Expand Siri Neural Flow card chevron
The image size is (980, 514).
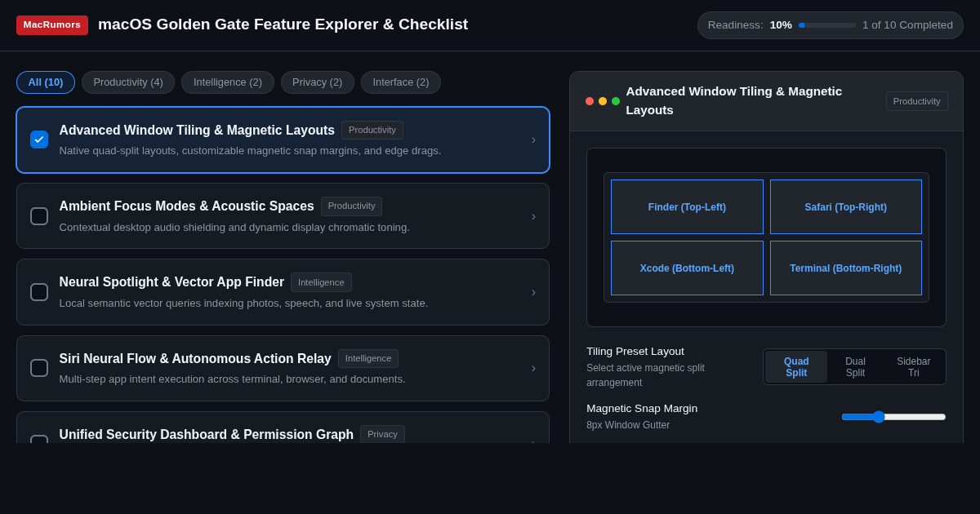coord(533,368)
